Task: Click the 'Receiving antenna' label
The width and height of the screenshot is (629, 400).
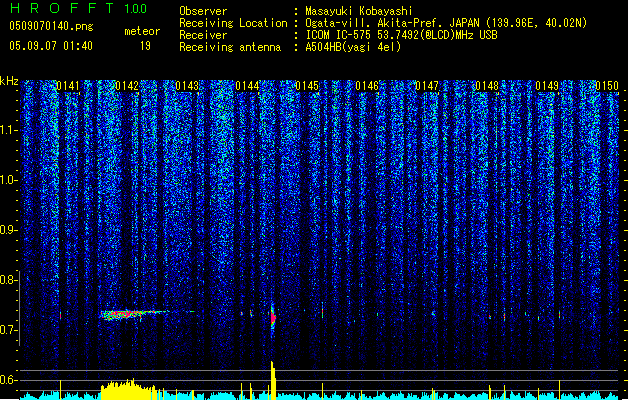Action: click(x=230, y=47)
